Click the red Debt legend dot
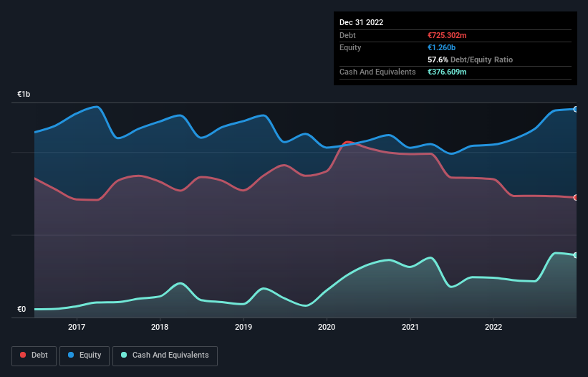This screenshot has height=377, width=588. (23, 355)
